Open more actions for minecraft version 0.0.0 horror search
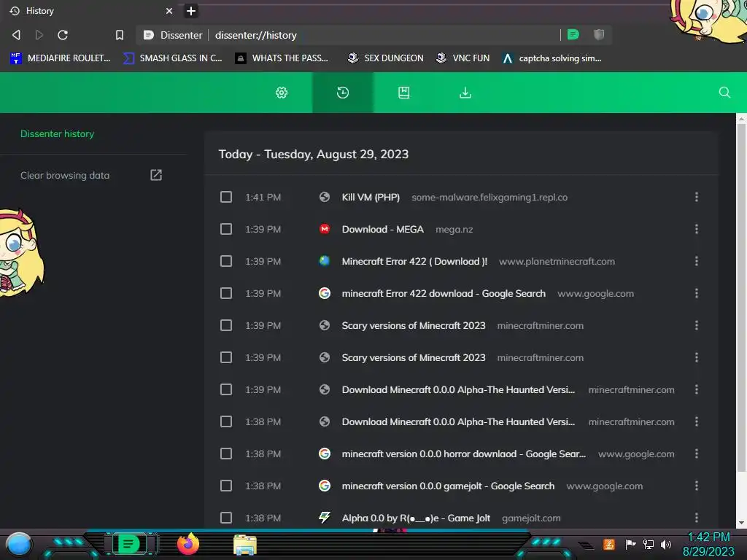The width and height of the screenshot is (747, 560). click(697, 454)
